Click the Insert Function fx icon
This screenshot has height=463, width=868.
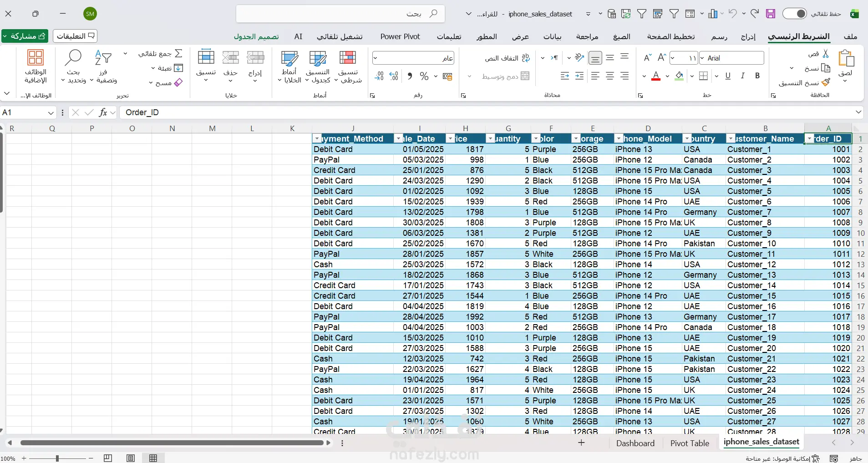pyautogui.click(x=103, y=112)
